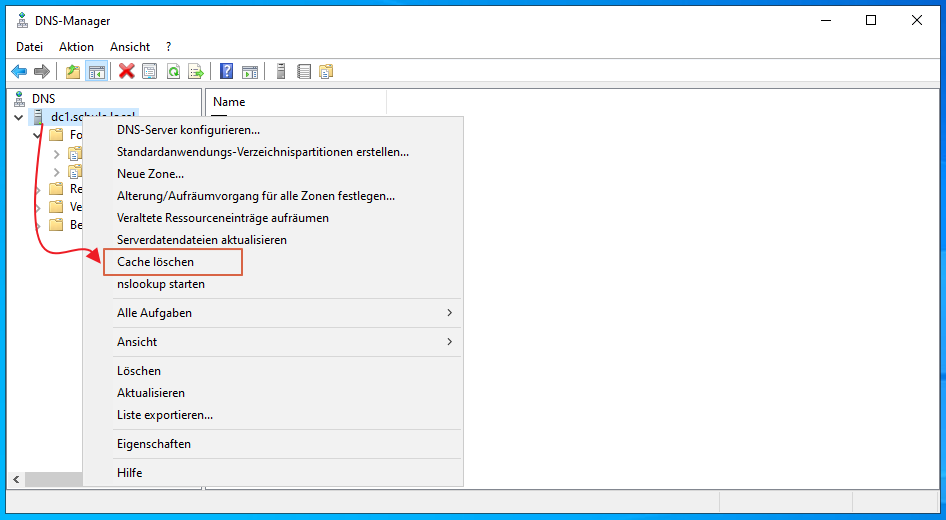Click the zone folder-with-document toolbar icon
Image resolution: width=946 pixels, height=520 pixels.
click(326, 72)
